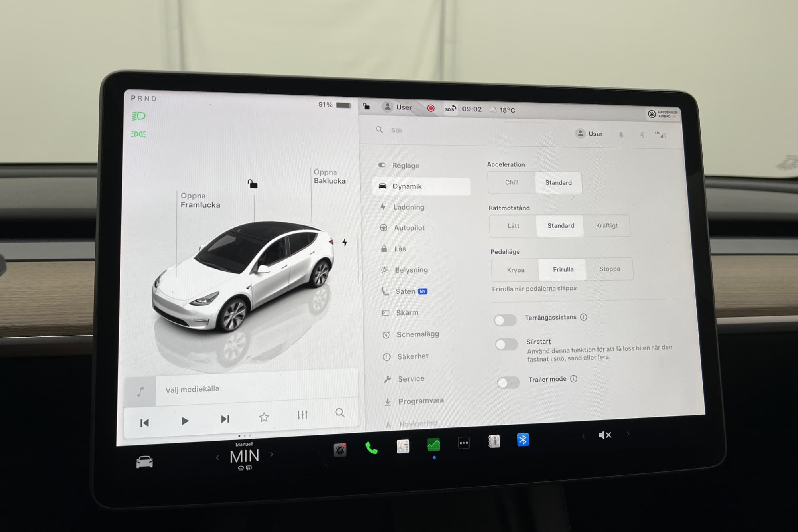Viewport: 798px width, 532px height.
Task: Open the calendar app in the dock
Action: tap(403, 446)
